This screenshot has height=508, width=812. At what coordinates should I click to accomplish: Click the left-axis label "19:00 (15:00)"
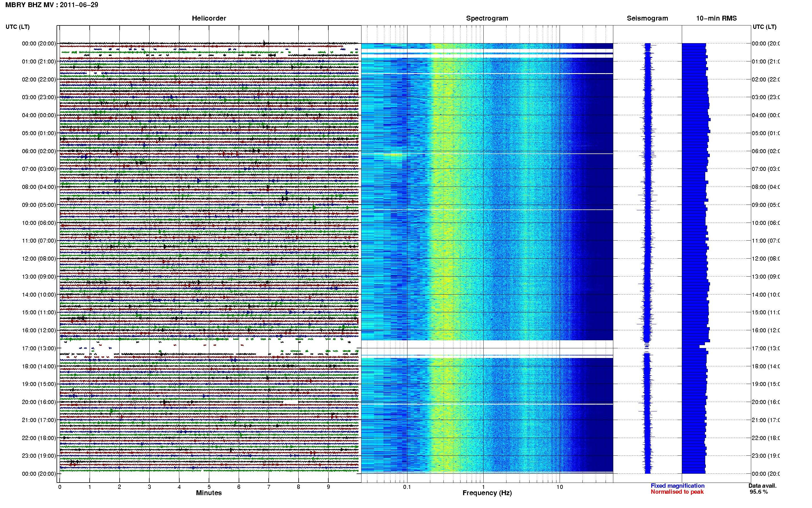(39, 384)
